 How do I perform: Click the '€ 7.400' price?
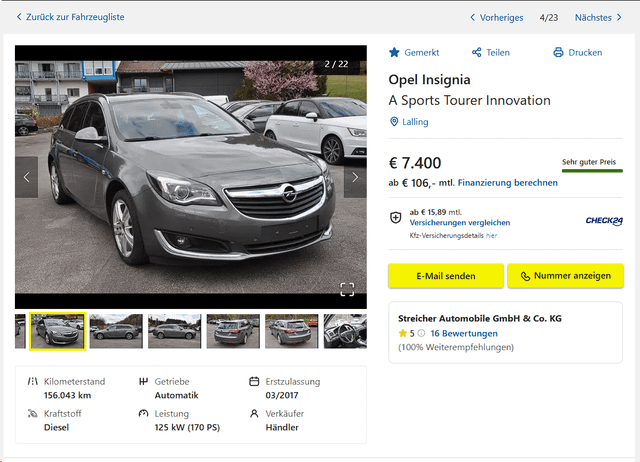pos(415,163)
